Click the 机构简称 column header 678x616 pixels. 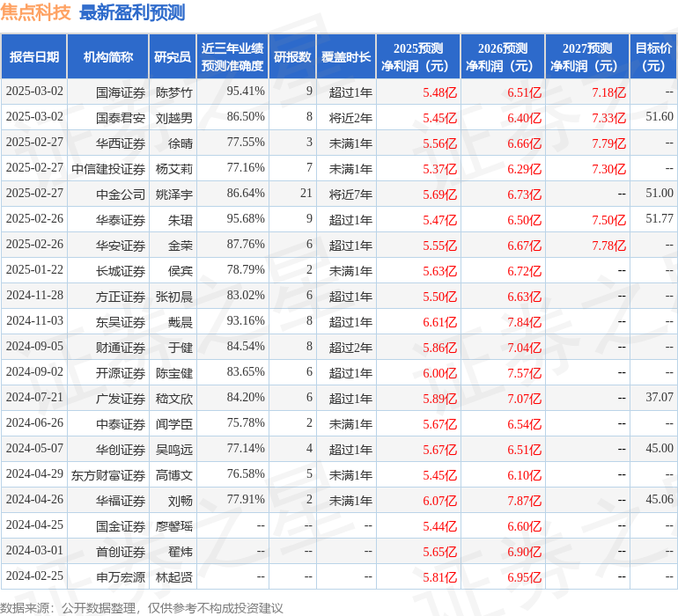108,57
